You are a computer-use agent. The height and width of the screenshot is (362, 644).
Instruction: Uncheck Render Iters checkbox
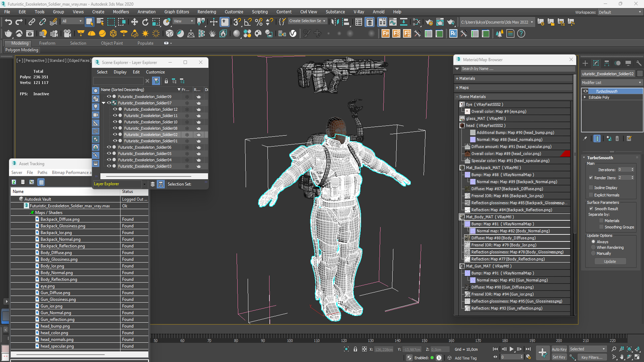tap(591, 178)
